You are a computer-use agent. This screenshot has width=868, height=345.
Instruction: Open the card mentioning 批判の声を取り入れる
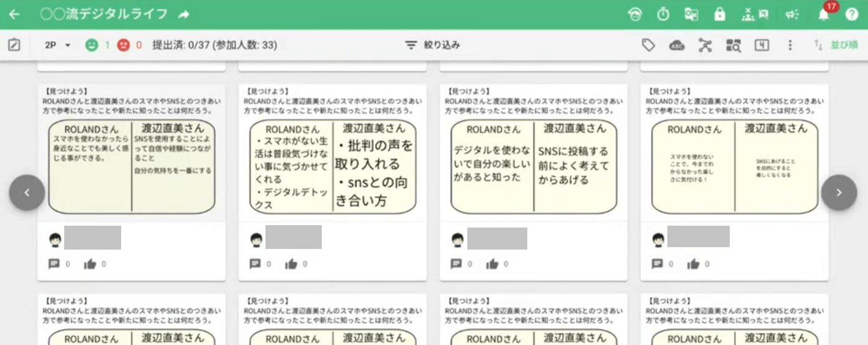tap(333, 165)
